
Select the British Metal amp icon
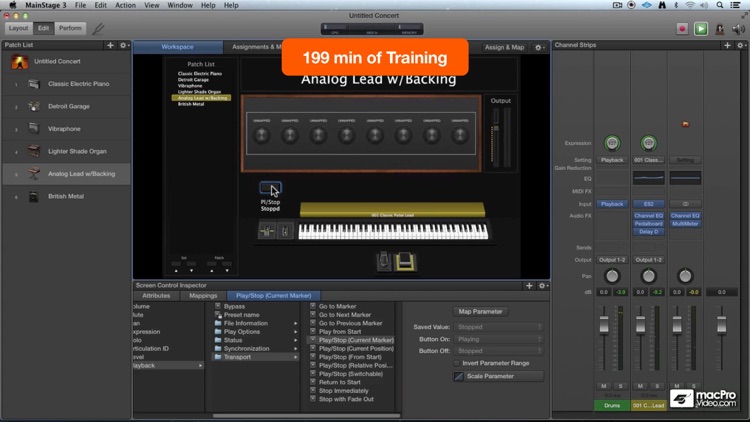coord(33,196)
